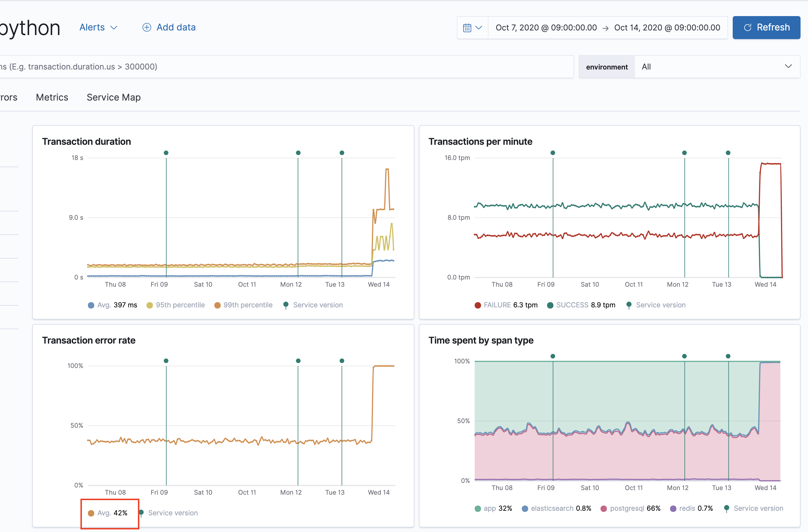Click Fri 09 version marker in Transaction duration
This screenshot has width=808, height=532.
pos(166,153)
